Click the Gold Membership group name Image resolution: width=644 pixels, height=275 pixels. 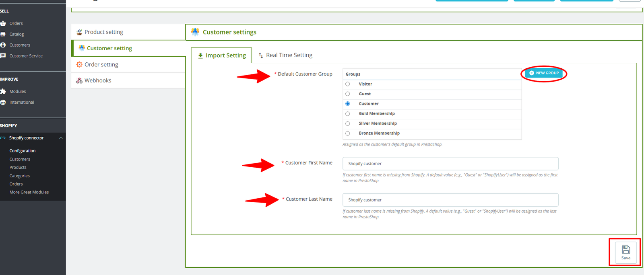(377, 114)
